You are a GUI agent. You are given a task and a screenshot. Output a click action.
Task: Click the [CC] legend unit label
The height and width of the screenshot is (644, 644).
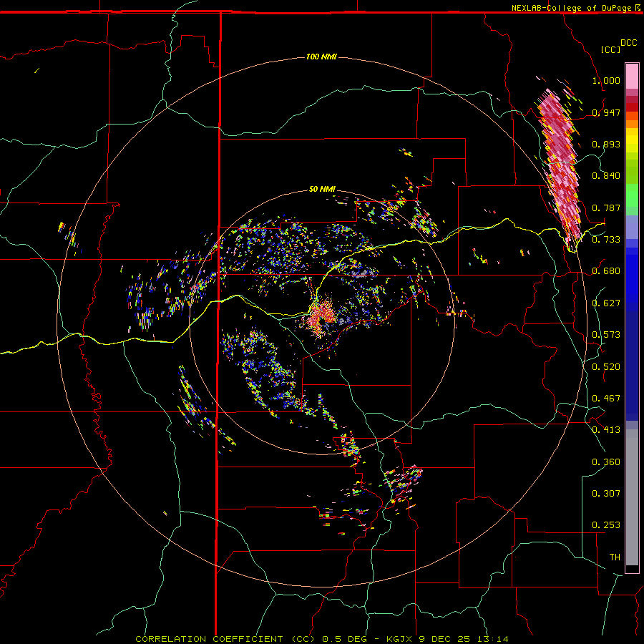[x=610, y=49]
